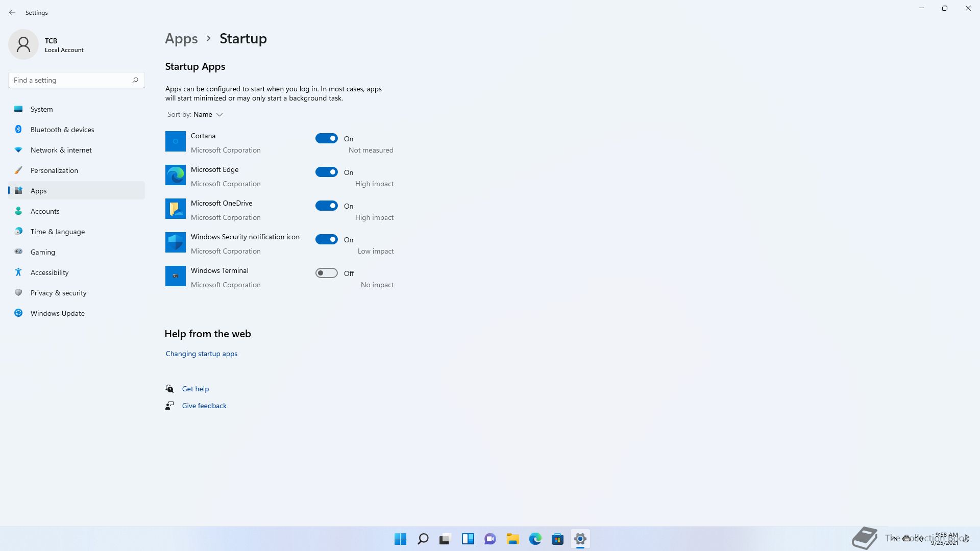Open Network & internet settings
980x551 pixels.
point(77,150)
